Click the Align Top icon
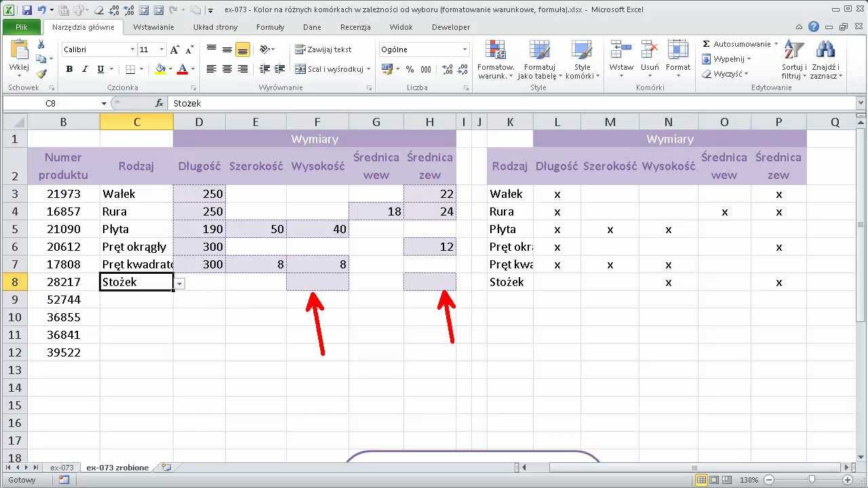Viewport: 868px width, 488px height. click(212, 49)
